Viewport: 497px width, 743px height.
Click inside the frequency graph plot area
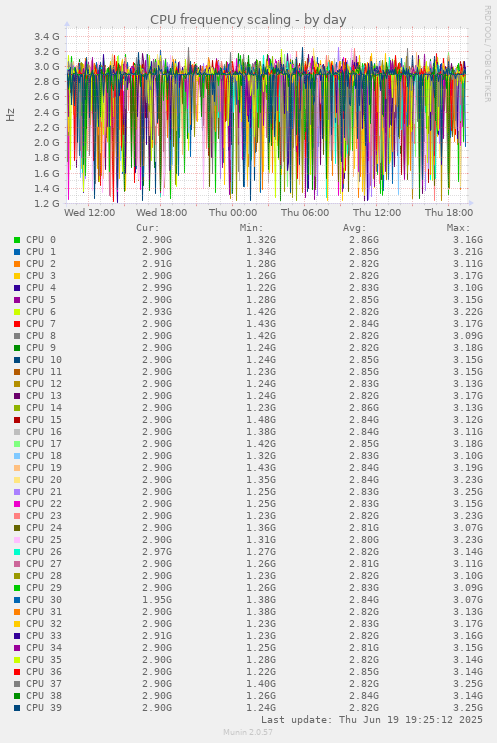pos(267,116)
